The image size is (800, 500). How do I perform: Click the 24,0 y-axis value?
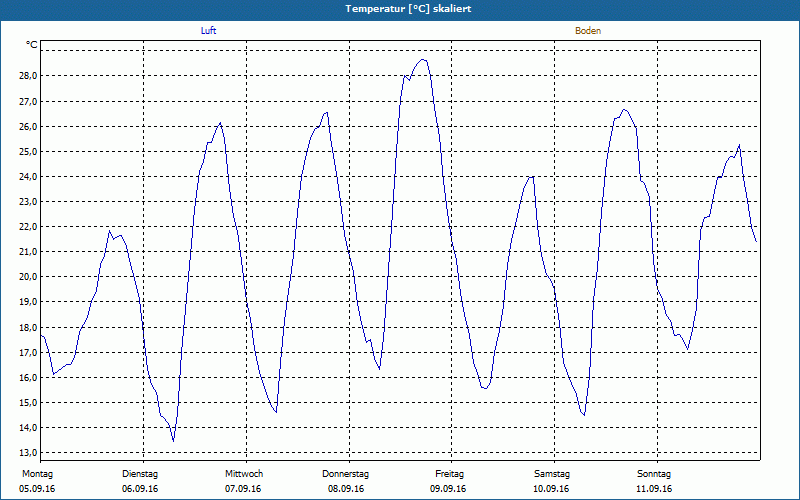coord(28,177)
